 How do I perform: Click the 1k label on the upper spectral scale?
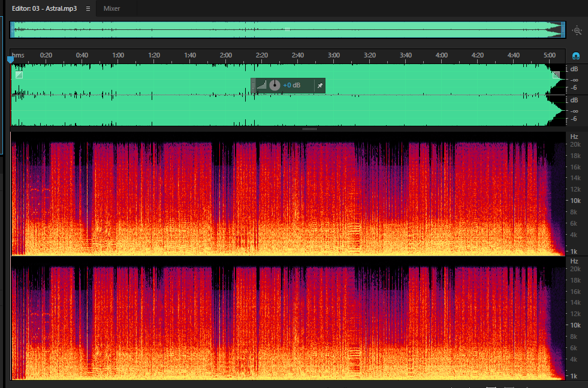[574, 251]
